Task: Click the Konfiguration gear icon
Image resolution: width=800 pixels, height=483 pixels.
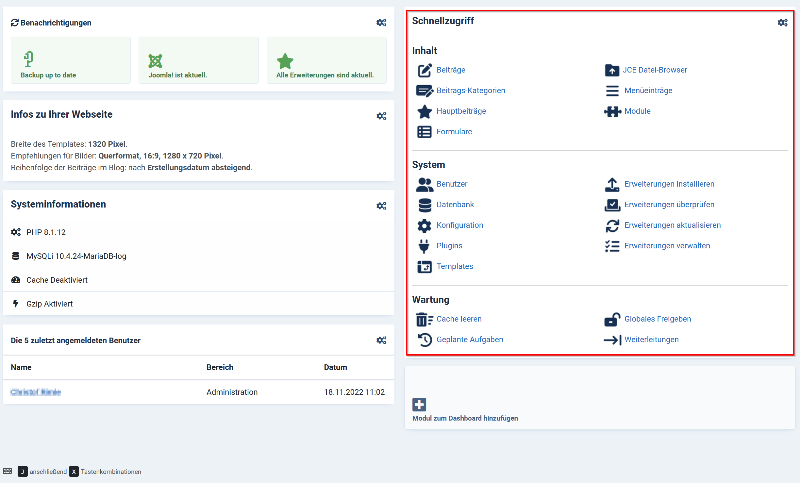Action: [x=424, y=225]
